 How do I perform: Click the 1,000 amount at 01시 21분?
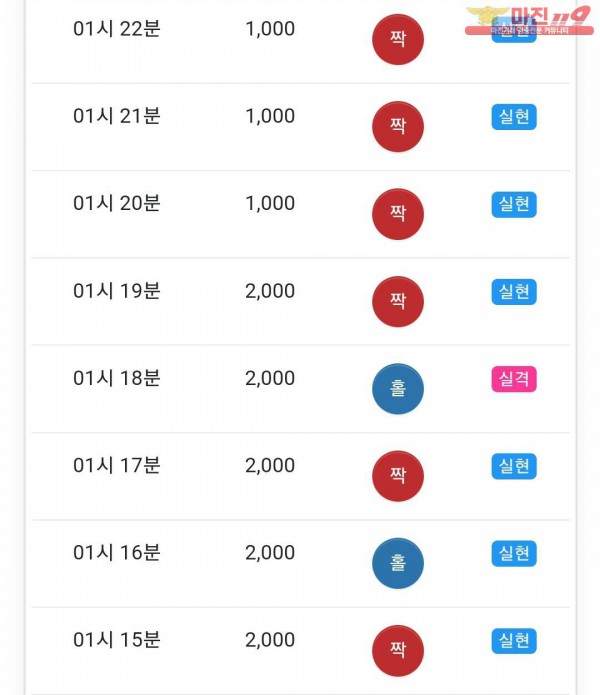(x=270, y=116)
